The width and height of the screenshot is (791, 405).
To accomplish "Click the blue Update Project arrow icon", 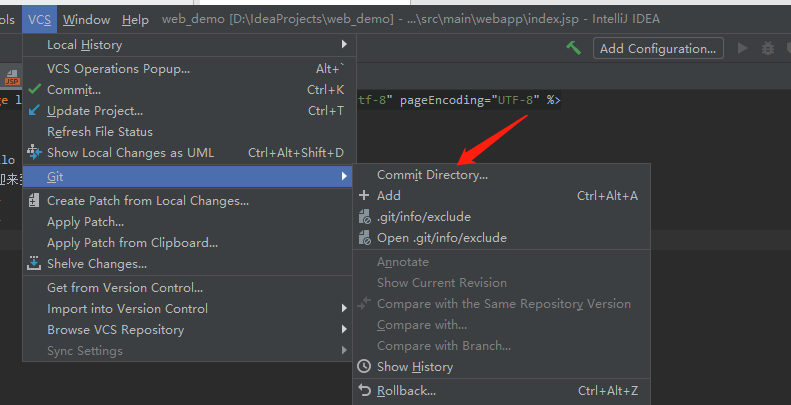I will [x=34, y=110].
